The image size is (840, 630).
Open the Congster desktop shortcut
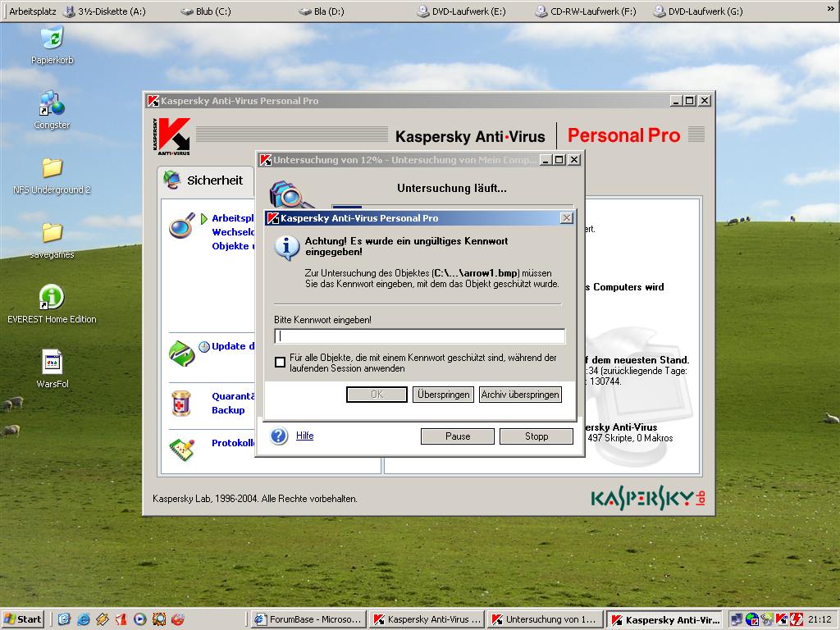pos(52,103)
